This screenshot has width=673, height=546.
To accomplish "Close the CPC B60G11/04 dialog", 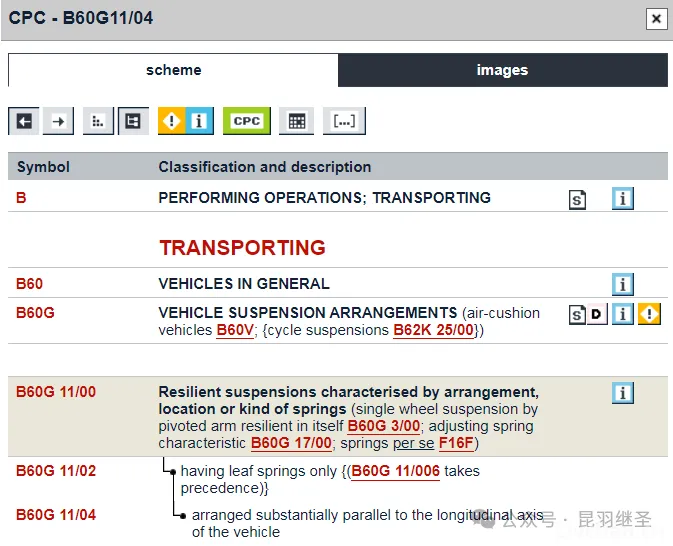I will point(656,18).
